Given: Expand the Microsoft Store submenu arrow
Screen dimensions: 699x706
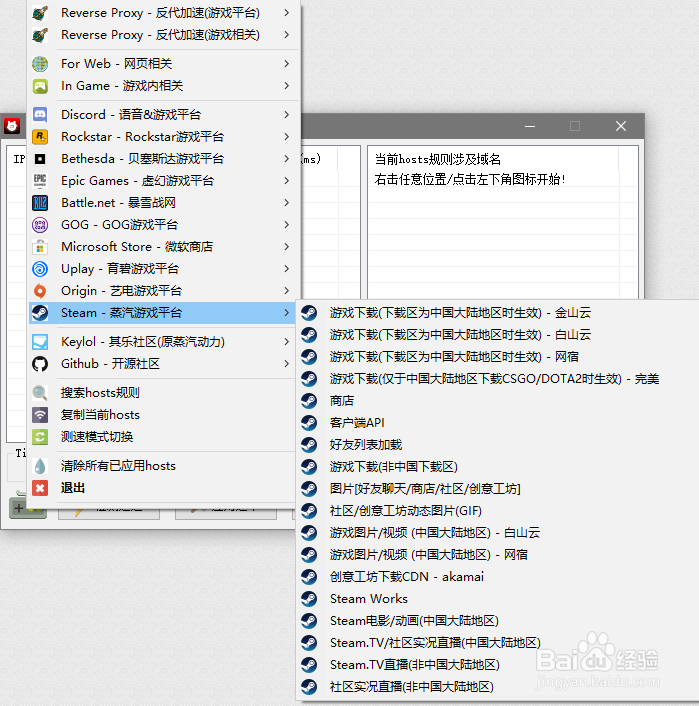Looking at the screenshot, I should tap(286, 247).
